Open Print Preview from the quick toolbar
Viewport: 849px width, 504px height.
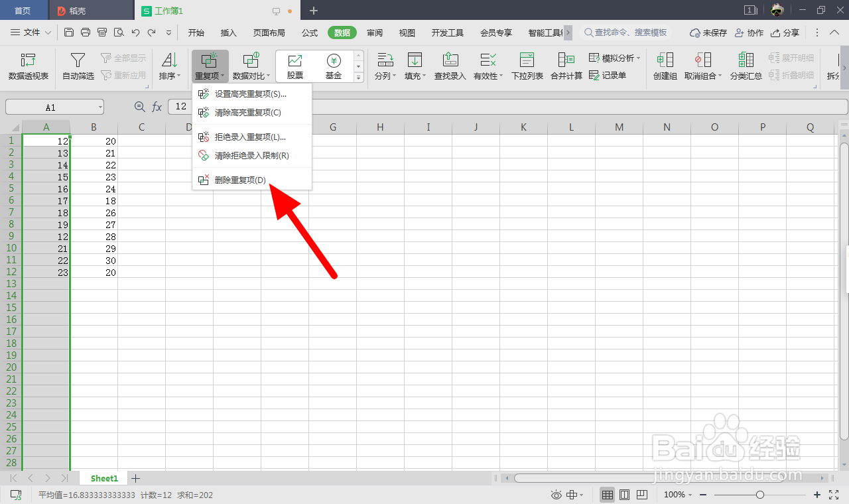[x=119, y=32]
